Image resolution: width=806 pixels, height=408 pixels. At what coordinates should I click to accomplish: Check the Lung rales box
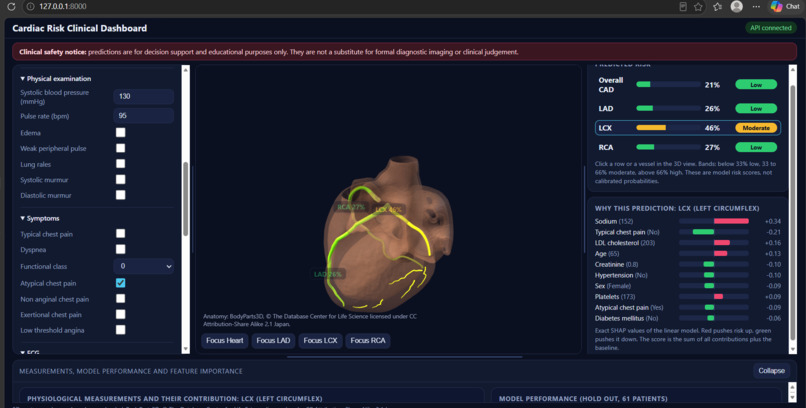pos(120,164)
